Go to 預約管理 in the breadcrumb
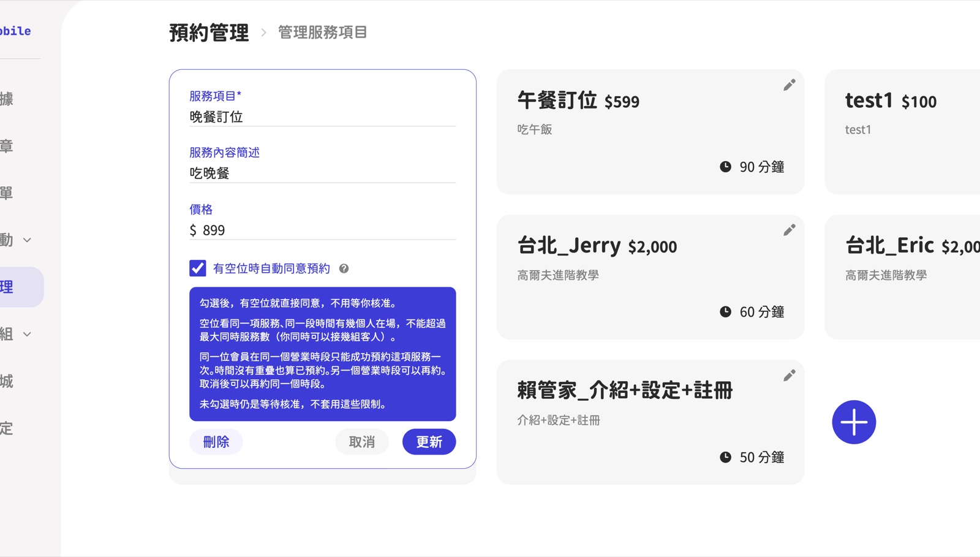980x557 pixels. (209, 32)
